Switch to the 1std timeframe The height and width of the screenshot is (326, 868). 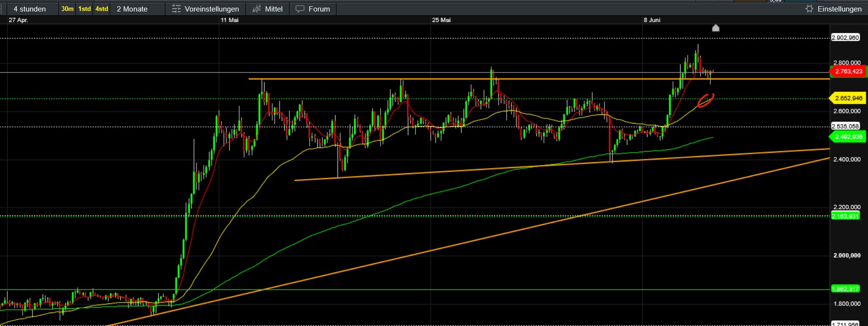pos(84,9)
